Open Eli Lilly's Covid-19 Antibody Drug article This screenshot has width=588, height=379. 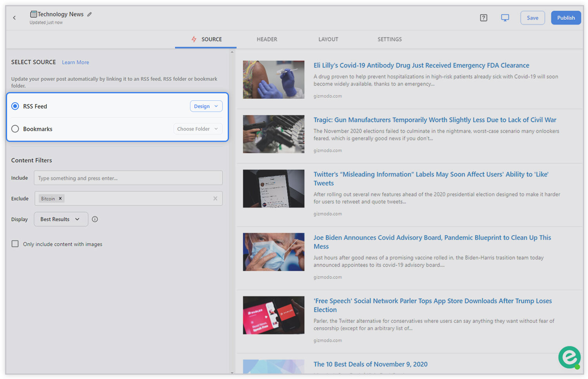(421, 65)
